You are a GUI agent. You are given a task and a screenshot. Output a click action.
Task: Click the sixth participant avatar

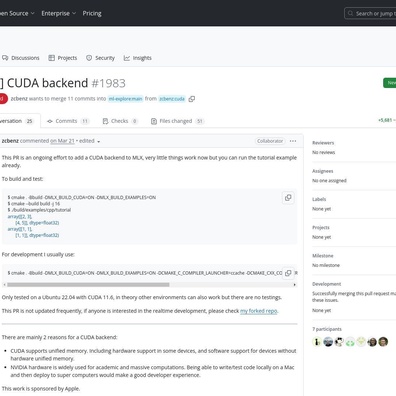(x=372, y=342)
